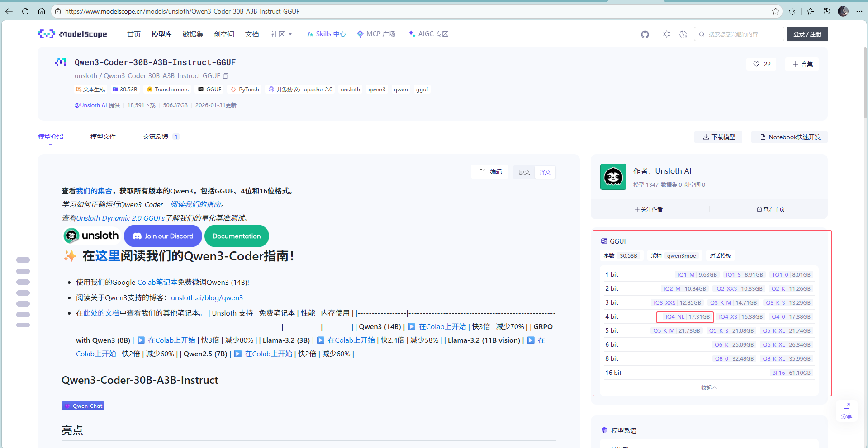Switch to 原文 original text
The height and width of the screenshot is (448, 868).
point(524,172)
